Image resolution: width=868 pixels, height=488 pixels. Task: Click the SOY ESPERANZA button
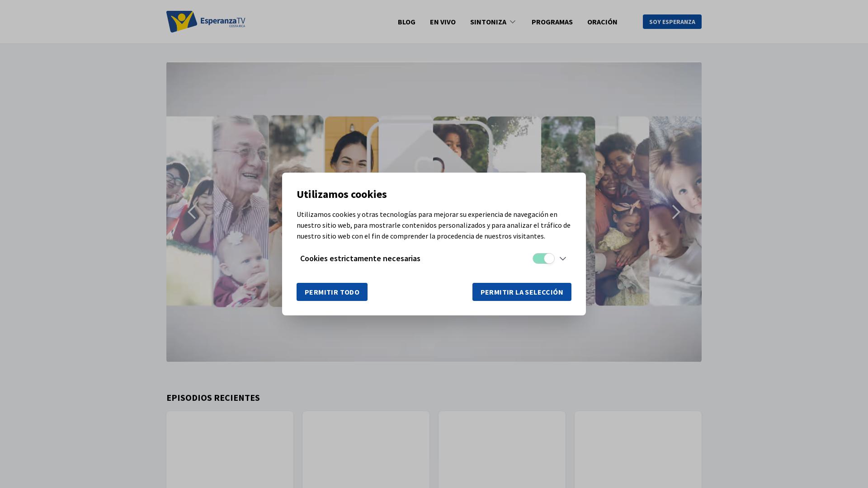click(672, 22)
